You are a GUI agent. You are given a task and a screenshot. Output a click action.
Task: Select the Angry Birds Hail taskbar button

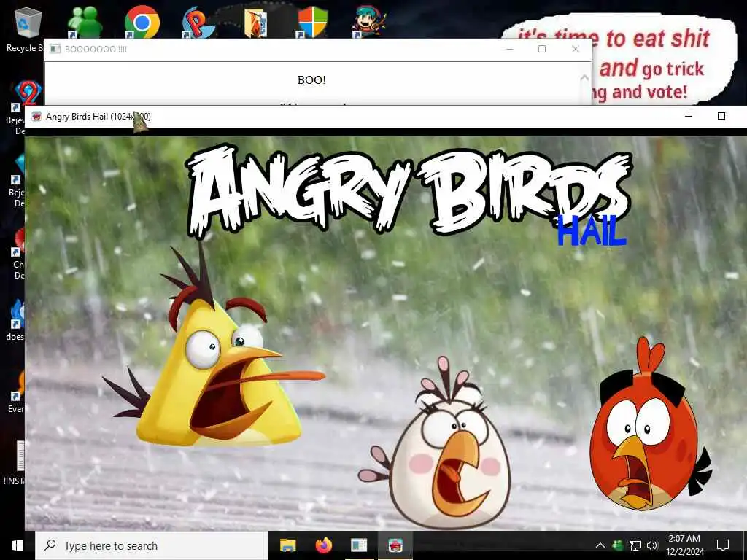pyautogui.click(x=395, y=545)
